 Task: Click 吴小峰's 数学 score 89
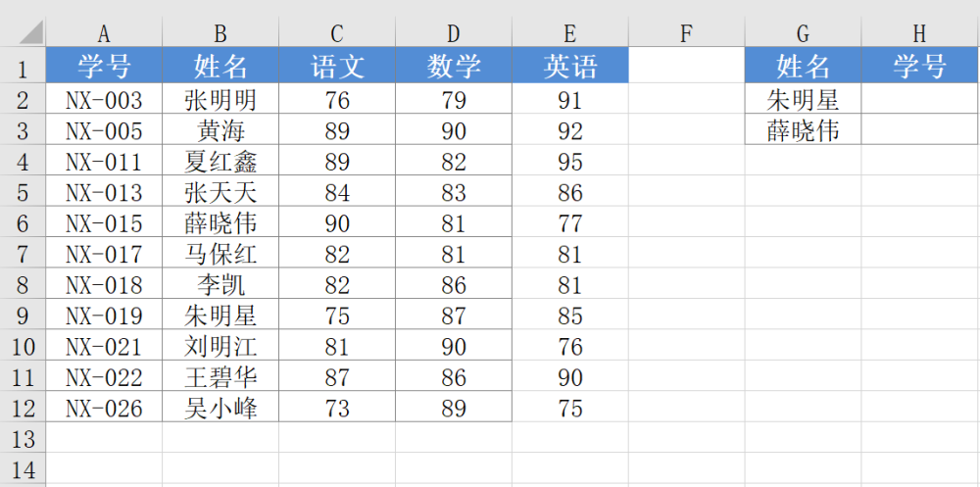pos(454,409)
